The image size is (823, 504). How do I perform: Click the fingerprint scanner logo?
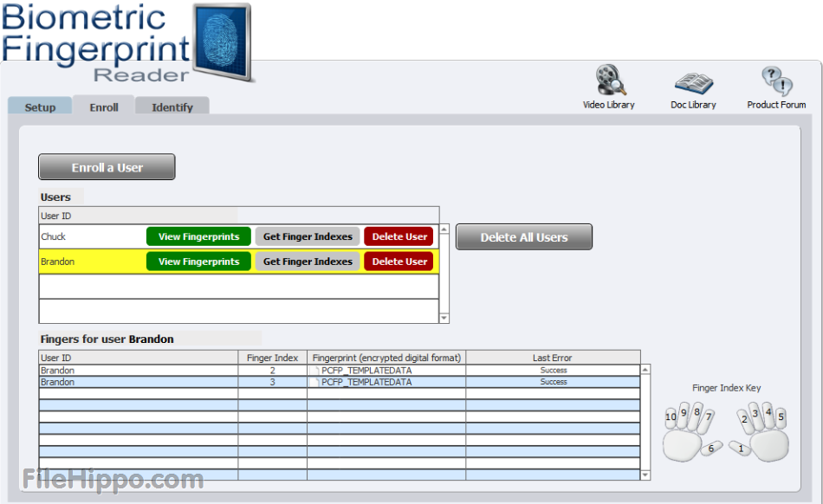coord(219,42)
